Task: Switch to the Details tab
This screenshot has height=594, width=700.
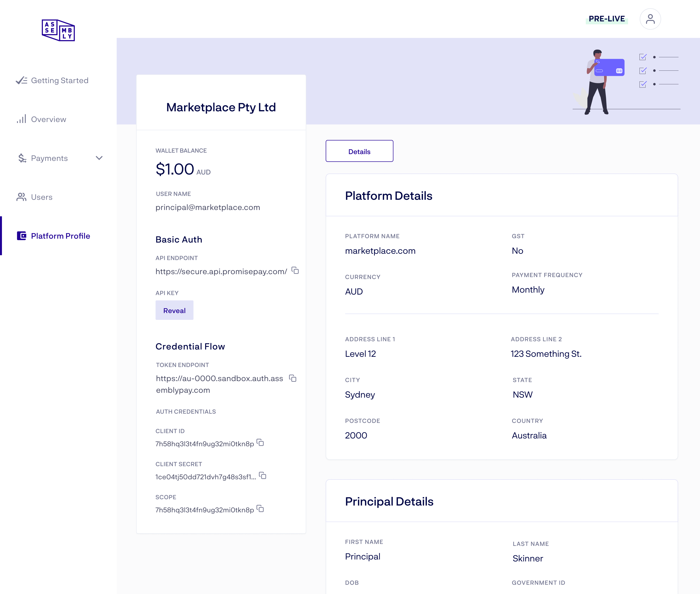Action: pyautogui.click(x=359, y=151)
